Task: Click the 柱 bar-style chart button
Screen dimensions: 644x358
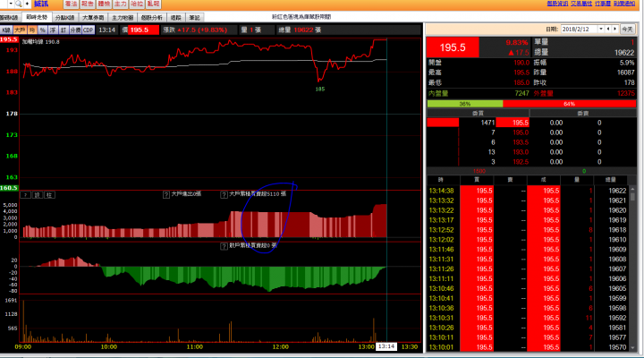Action: click(49, 195)
